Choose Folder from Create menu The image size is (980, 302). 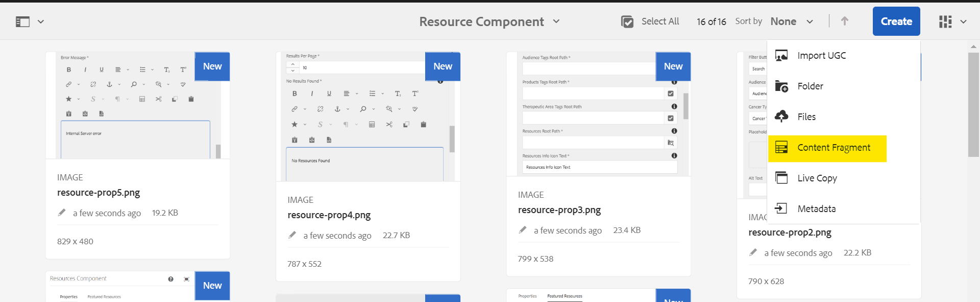pos(844,86)
